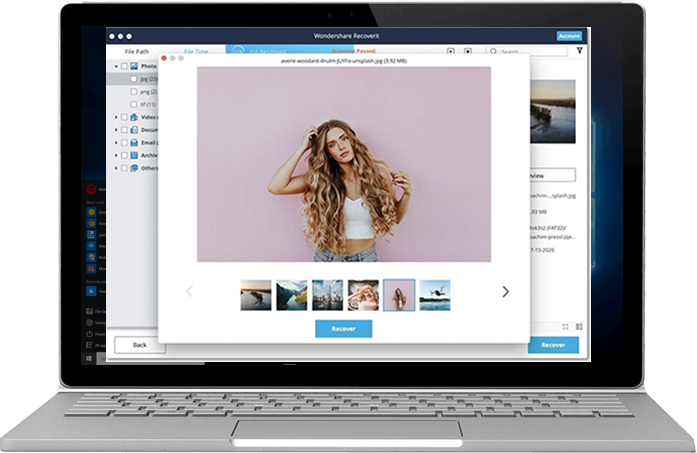This screenshot has width=697, height=453.
Task: Select the drone over water thumbnail
Action: (435, 295)
